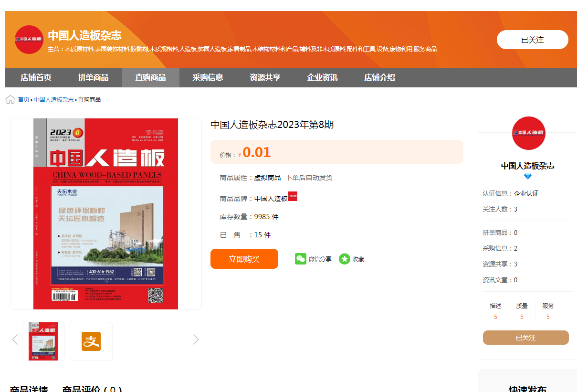Click the 采购信息：2 row in the sidebar
The width and height of the screenshot is (577, 392).
[x=500, y=248]
